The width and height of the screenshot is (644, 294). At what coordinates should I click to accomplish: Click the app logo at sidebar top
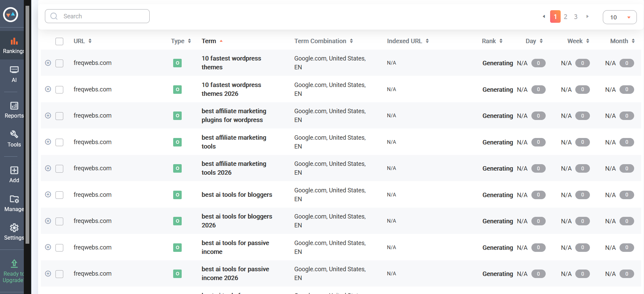[11, 14]
